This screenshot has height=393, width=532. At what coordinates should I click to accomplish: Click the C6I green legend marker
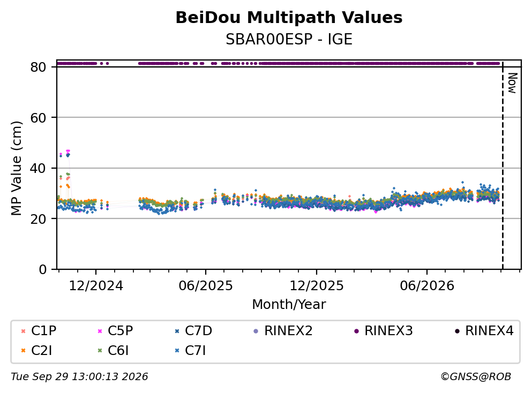pos(100,351)
